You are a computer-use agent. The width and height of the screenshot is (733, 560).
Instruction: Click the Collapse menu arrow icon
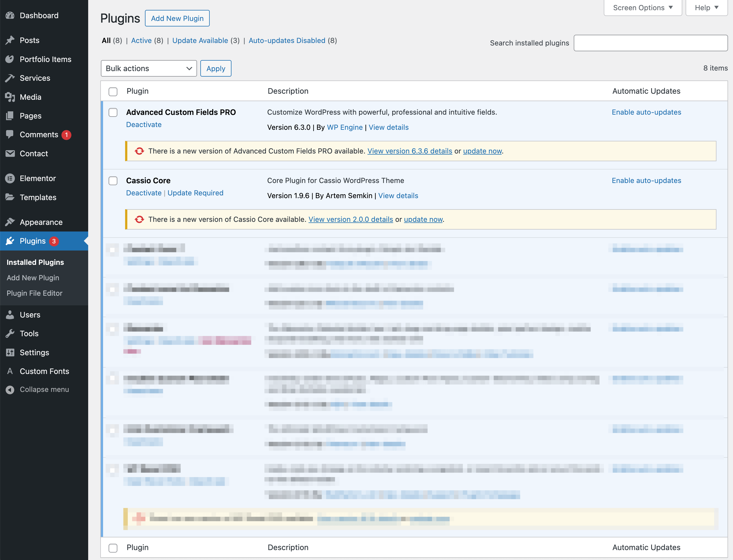point(10,389)
